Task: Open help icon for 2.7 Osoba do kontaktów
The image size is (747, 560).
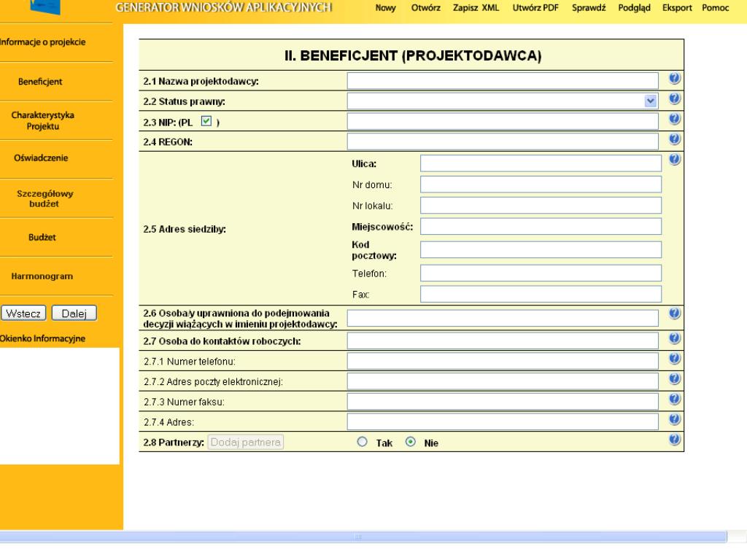Action: pyautogui.click(x=674, y=338)
